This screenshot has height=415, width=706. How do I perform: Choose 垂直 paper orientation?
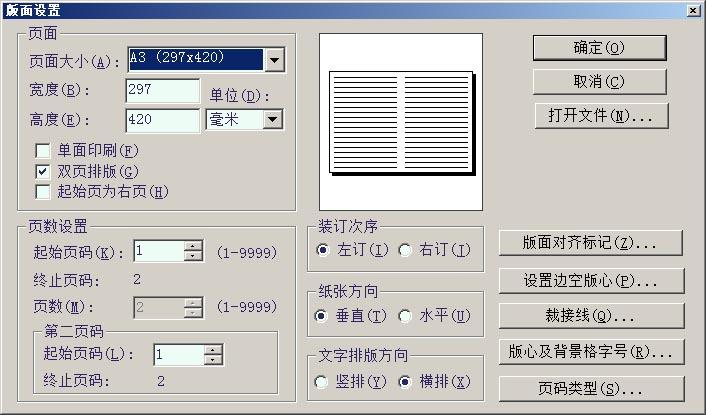(321, 316)
